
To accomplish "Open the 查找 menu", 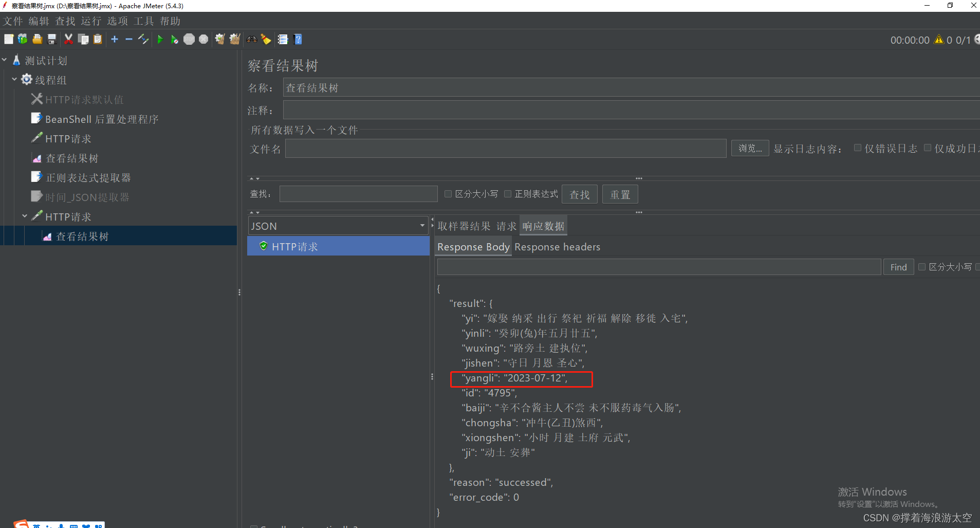I will (x=65, y=21).
